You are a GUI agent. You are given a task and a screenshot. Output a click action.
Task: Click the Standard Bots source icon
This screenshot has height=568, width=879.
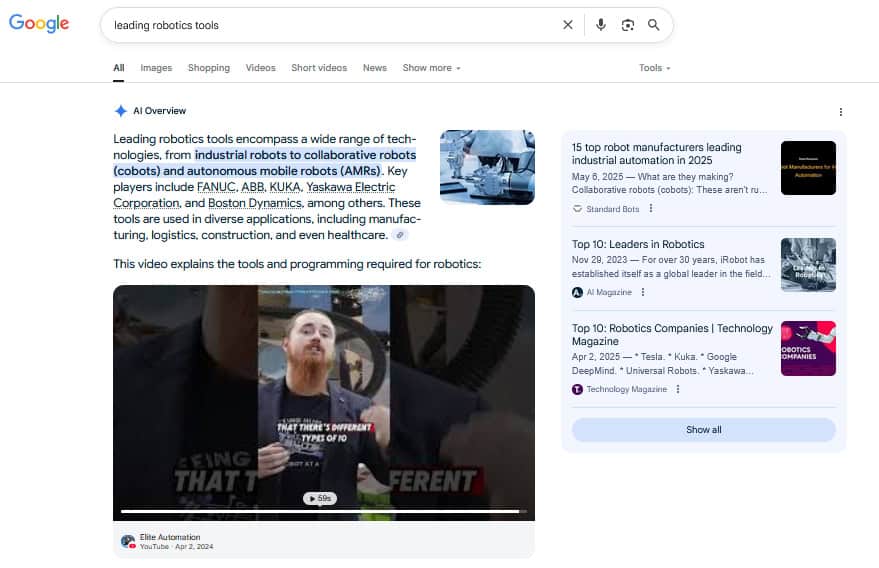click(577, 209)
